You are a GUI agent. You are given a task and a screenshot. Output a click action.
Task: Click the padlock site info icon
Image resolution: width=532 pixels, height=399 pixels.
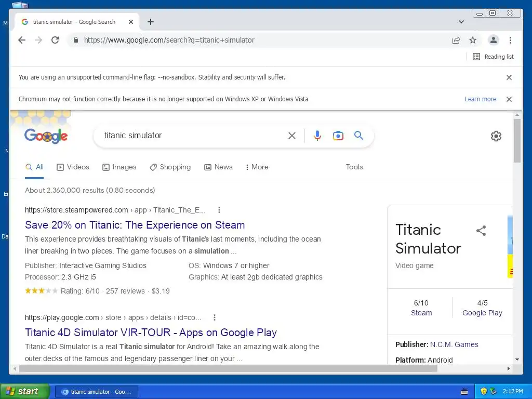[76, 40]
